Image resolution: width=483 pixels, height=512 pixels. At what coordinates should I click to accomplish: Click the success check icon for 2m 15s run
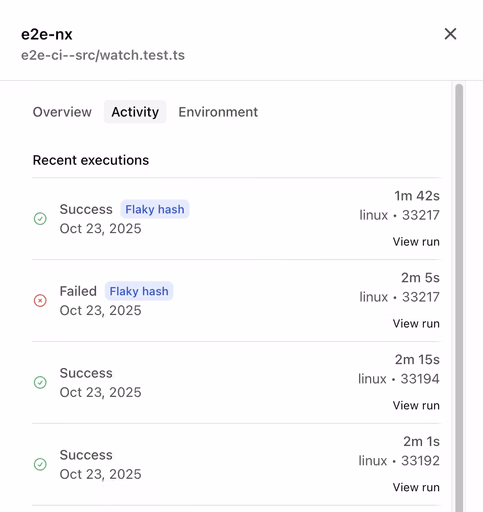(40, 382)
